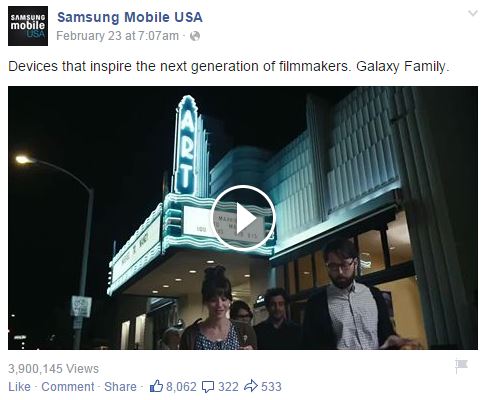
Task: Choose the Share link under the video
Action: pyautogui.click(x=120, y=387)
